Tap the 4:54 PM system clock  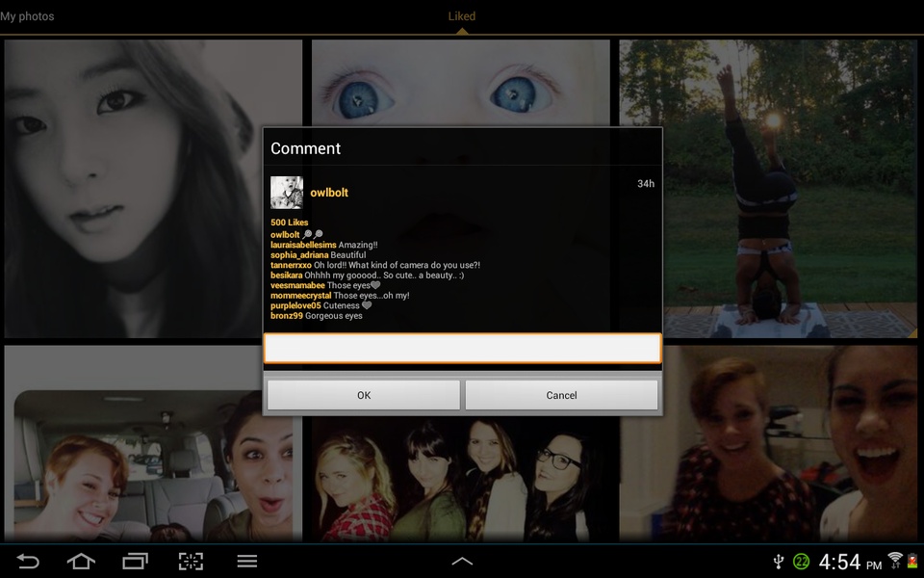coord(850,562)
